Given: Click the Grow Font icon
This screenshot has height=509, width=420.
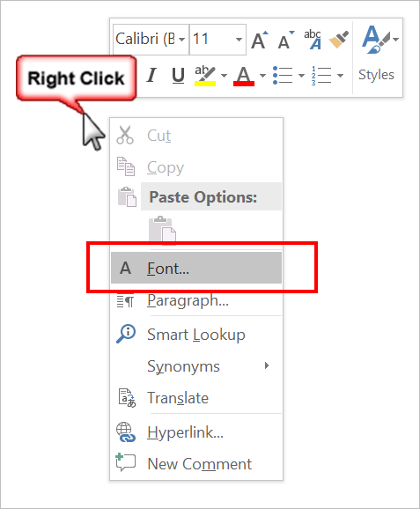Looking at the screenshot, I should [260, 40].
